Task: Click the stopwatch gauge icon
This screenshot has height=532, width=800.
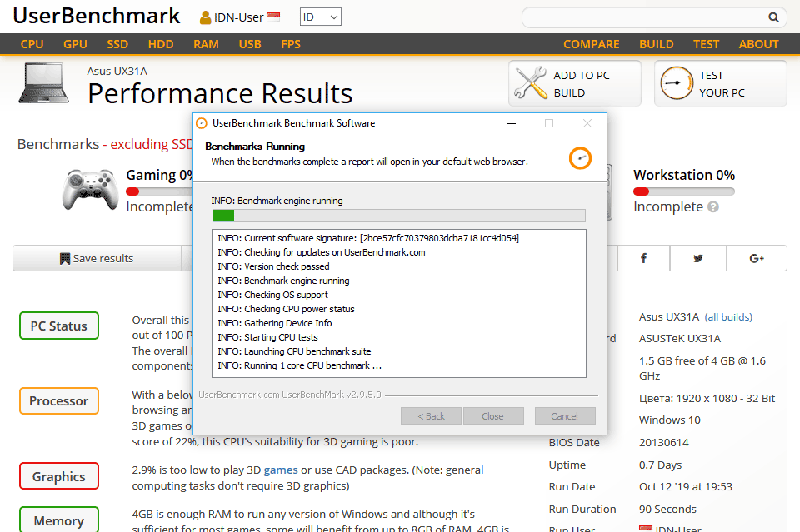Action: pyautogui.click(x=677, y=83)
